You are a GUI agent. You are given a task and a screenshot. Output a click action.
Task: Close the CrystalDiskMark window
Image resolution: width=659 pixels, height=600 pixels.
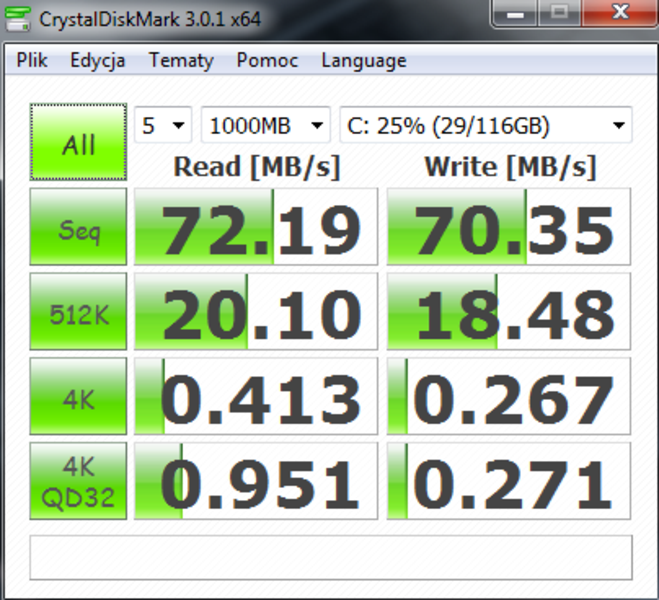[x=620, y=13]
